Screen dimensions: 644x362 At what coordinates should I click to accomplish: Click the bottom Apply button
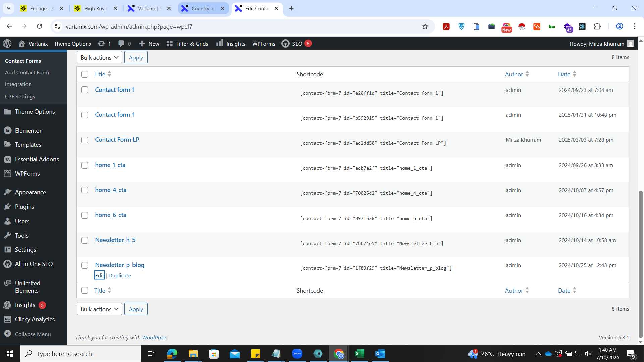[136, 309]
